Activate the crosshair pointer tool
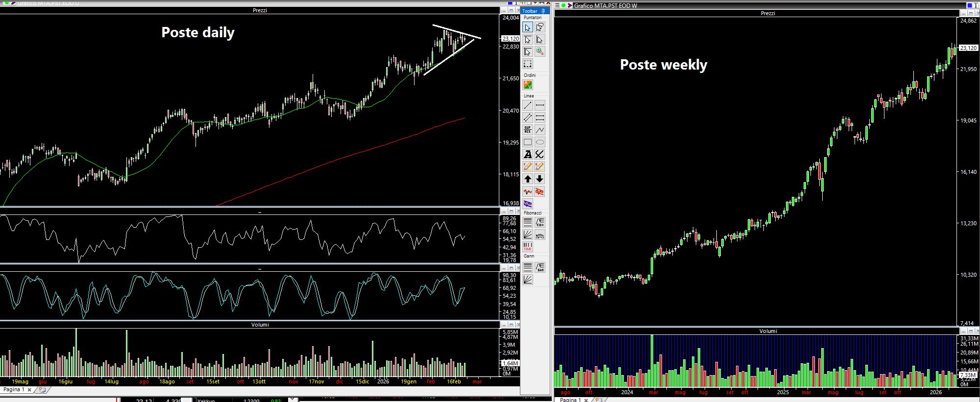The image size is (980, 402). (527, 51)
